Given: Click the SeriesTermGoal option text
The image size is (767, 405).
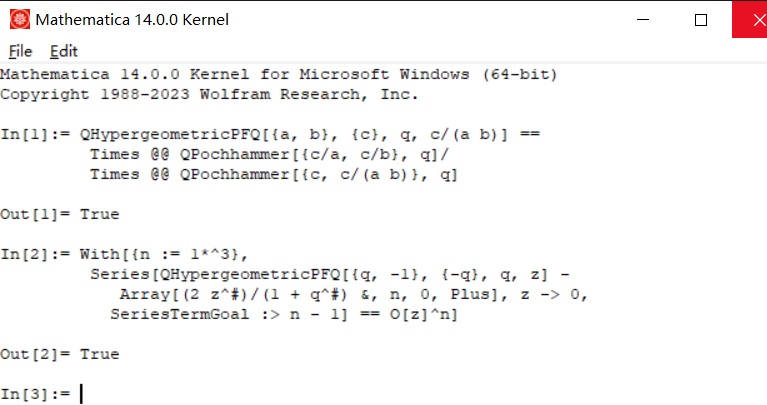Looking at the screenshot, I should (180, 314).
